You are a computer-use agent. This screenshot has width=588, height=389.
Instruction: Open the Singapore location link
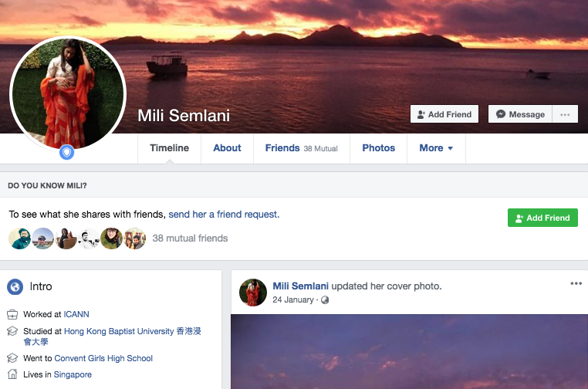(73, 374)
